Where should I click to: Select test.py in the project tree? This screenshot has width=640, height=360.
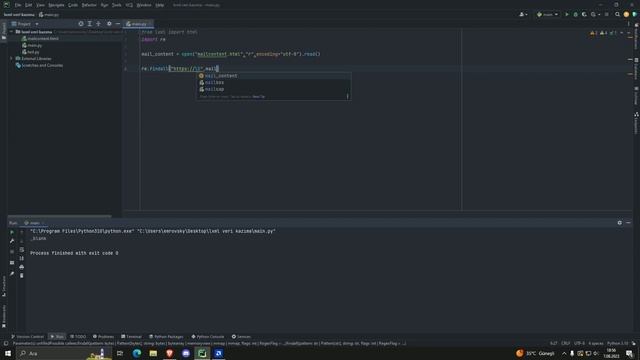tap(31, 52)
